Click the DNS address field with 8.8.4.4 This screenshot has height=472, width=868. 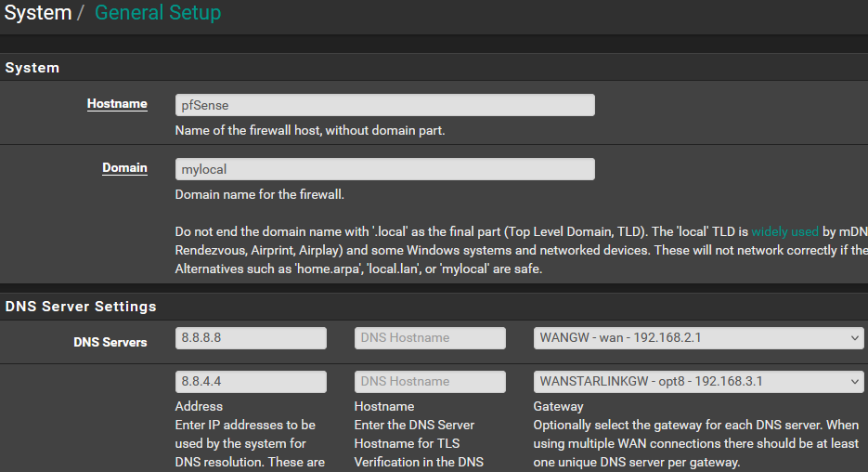(251, 382)
